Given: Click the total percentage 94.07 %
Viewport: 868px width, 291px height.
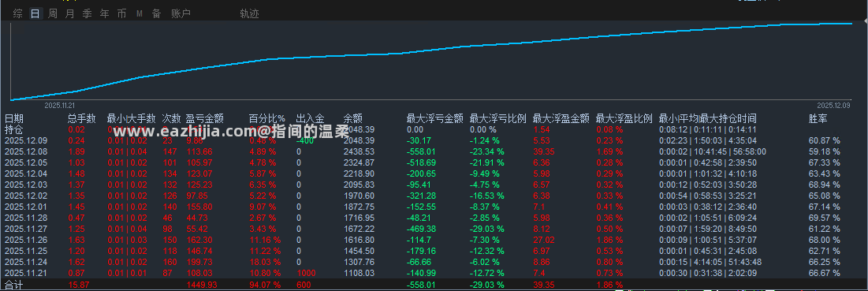Looking at the screenshot, I should [x=265, y=285].
